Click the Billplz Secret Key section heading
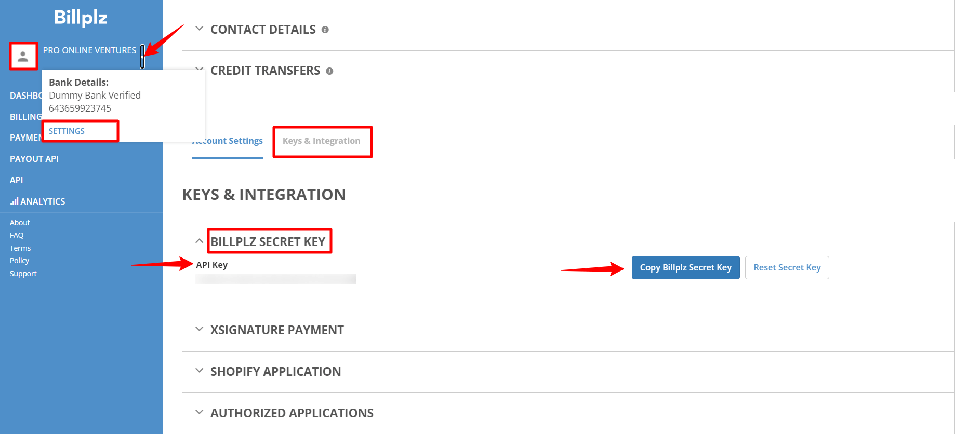 coord(268,242)
